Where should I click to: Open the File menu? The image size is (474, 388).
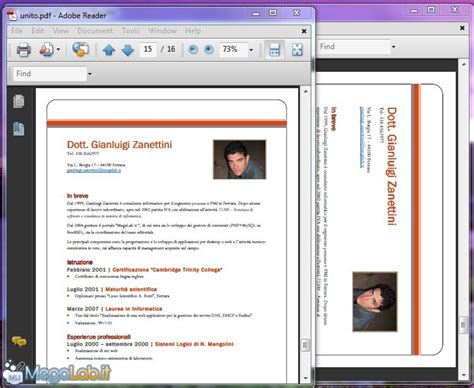[x=17, y=31]
